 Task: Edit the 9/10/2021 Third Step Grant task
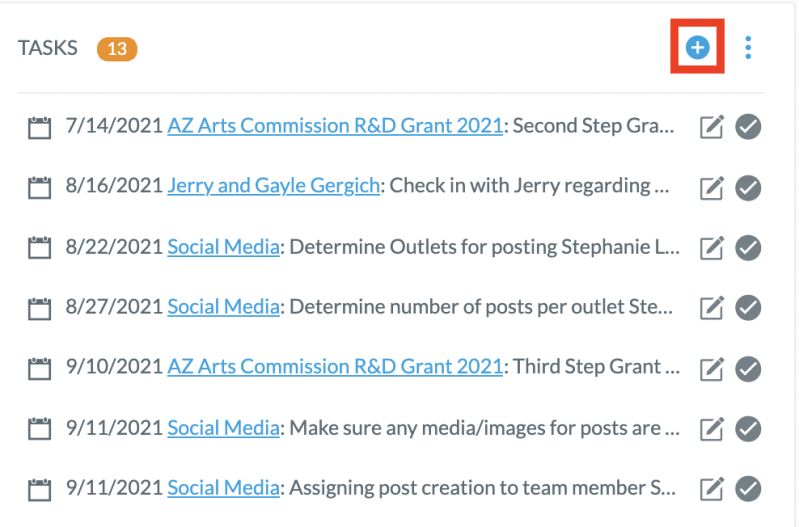tap(711, 368)
